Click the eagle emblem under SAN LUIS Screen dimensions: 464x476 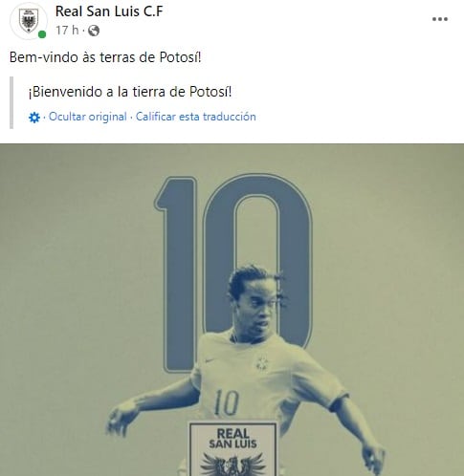click(232, 465)
